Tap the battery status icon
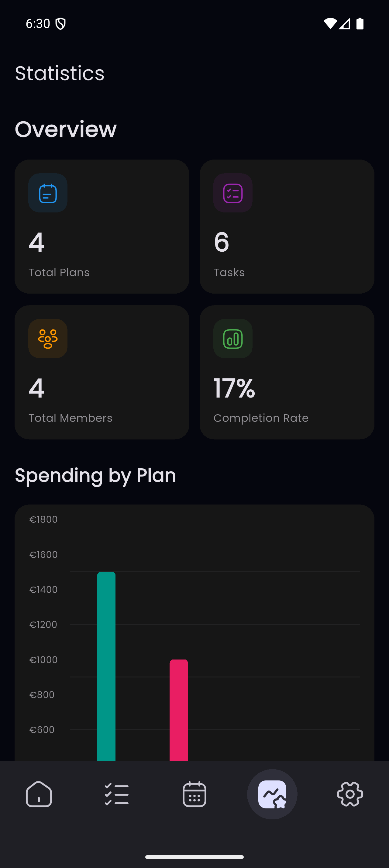The height and width of the screenshot is (868, 389). 360,24
